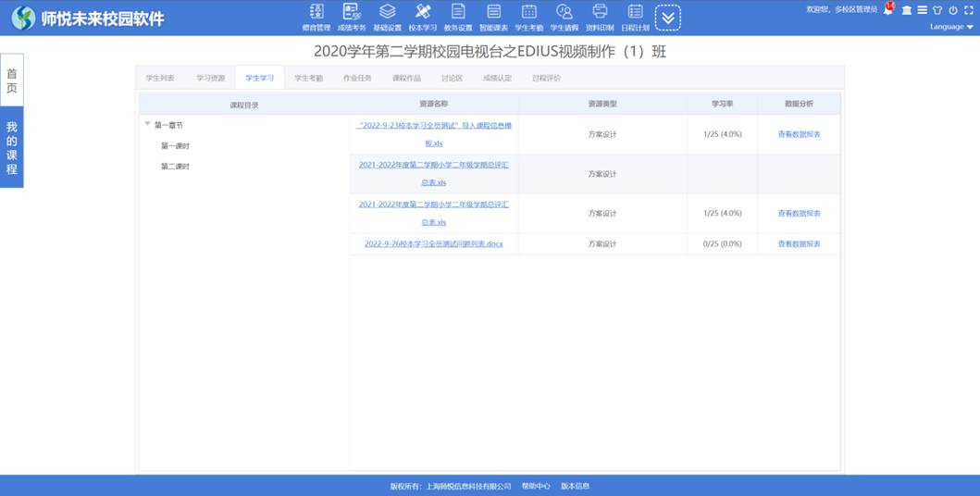Collapse the 第一章节 tree node

[x=147, y=124]
